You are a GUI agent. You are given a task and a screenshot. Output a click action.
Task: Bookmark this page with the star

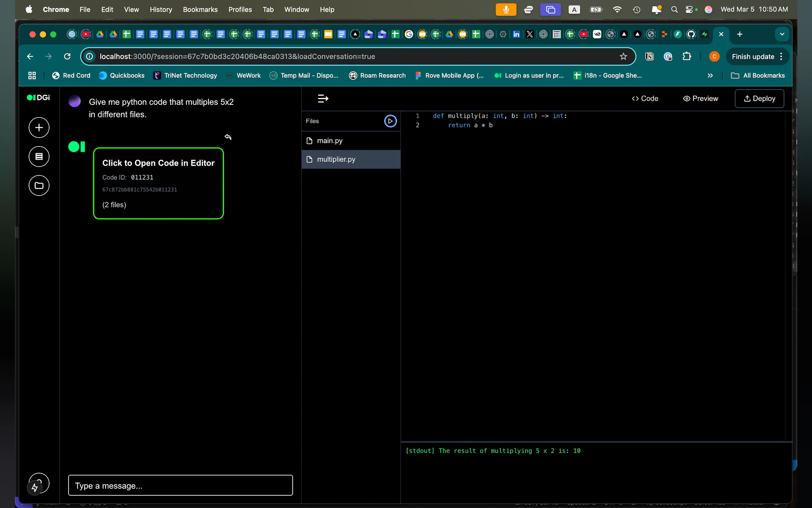[623, 56]
